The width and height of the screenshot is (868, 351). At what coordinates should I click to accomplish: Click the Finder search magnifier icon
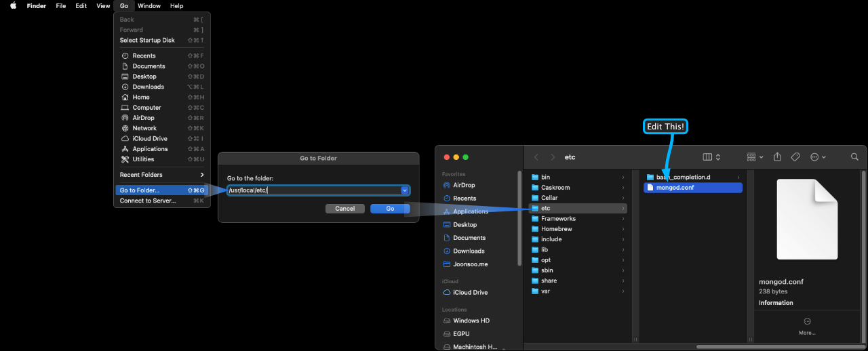854,157
